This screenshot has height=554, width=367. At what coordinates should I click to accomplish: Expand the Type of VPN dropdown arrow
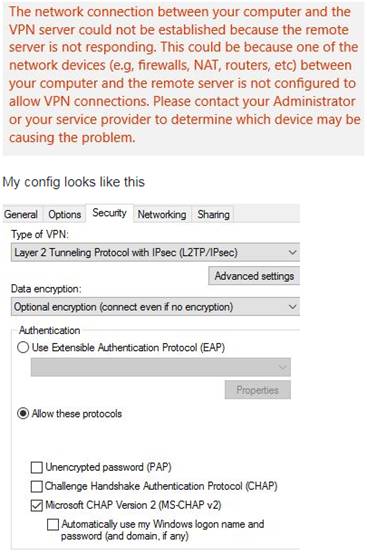pos(292,252)
